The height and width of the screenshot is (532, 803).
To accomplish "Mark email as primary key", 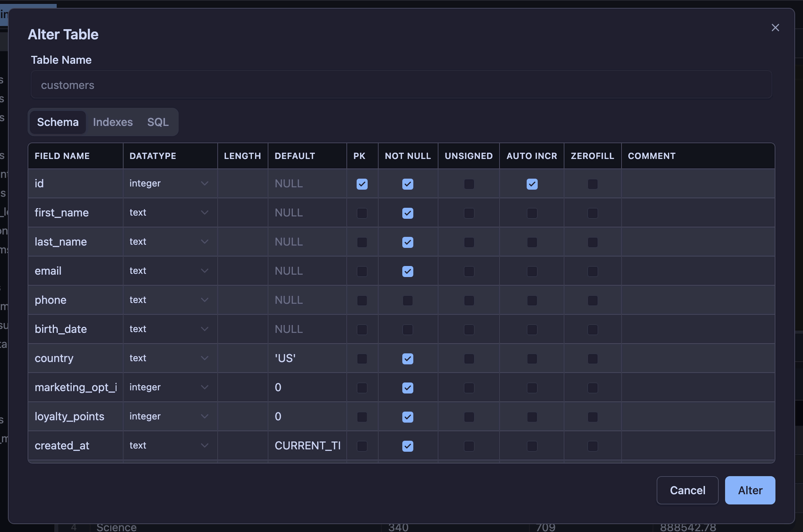I will click(362, 272).
